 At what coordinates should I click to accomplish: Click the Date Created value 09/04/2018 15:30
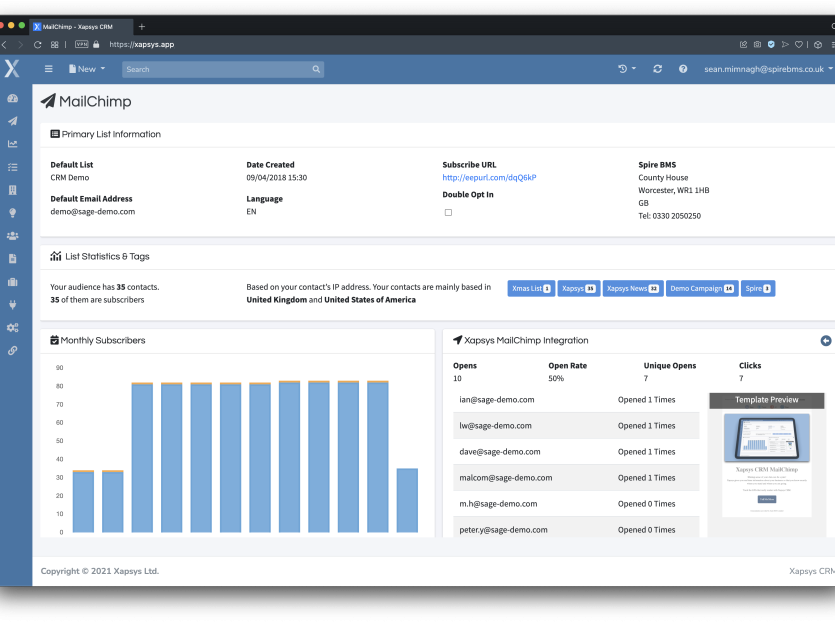tap(276, 178)
